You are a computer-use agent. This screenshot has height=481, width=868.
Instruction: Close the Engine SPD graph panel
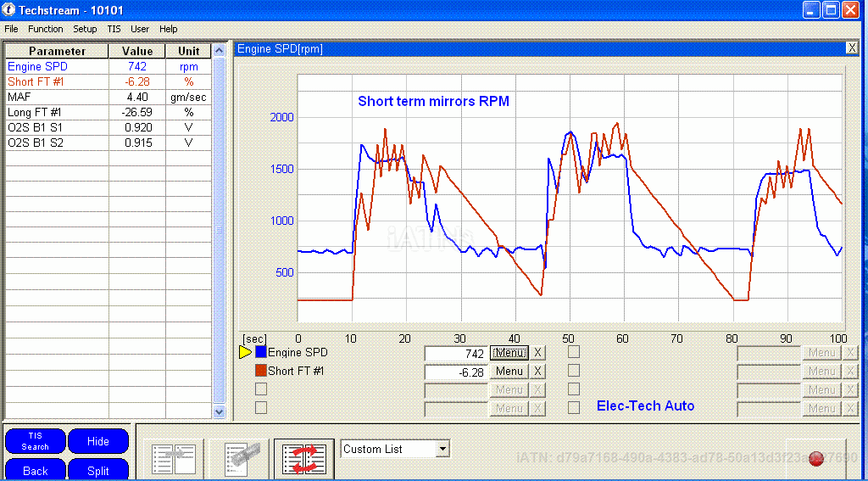(851, 48)
